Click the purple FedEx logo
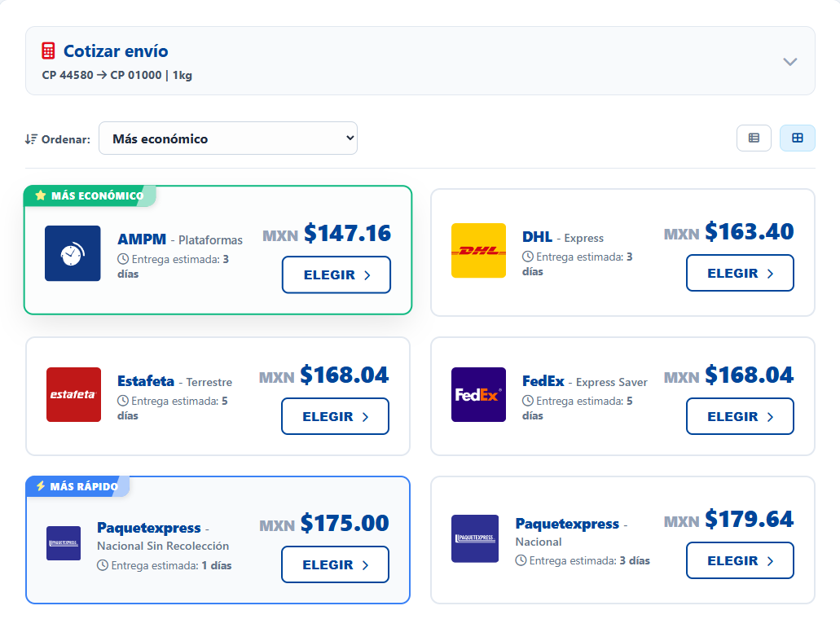This screenshot has width=840, height=619. click(x=478, y=394)
